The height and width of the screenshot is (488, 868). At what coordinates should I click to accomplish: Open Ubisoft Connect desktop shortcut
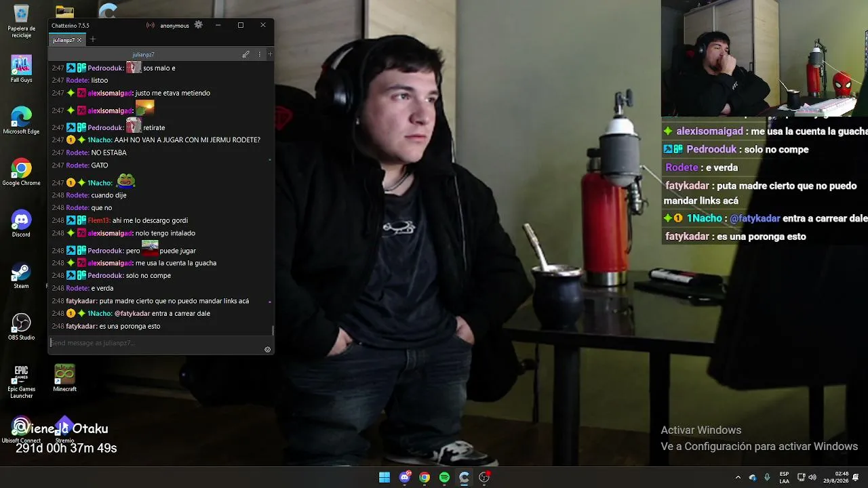pyautogui.click(x=21, y=430)
